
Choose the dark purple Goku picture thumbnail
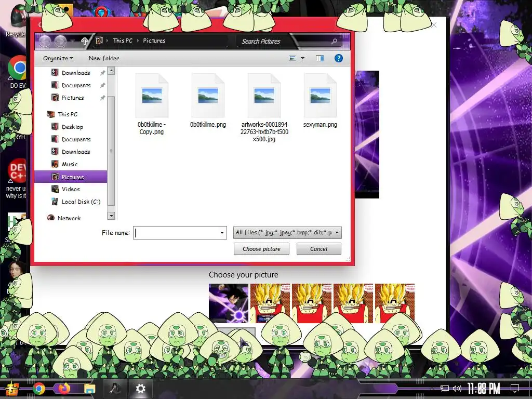coord(229,303)
